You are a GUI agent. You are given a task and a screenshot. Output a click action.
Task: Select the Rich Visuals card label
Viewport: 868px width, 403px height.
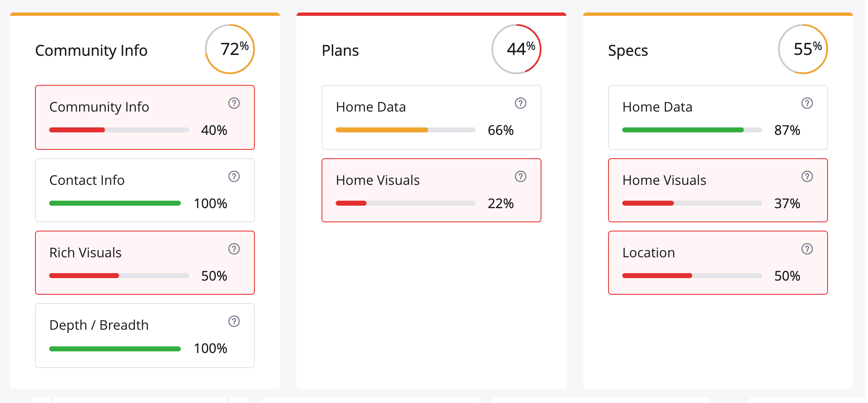click(x=85, y=253)
